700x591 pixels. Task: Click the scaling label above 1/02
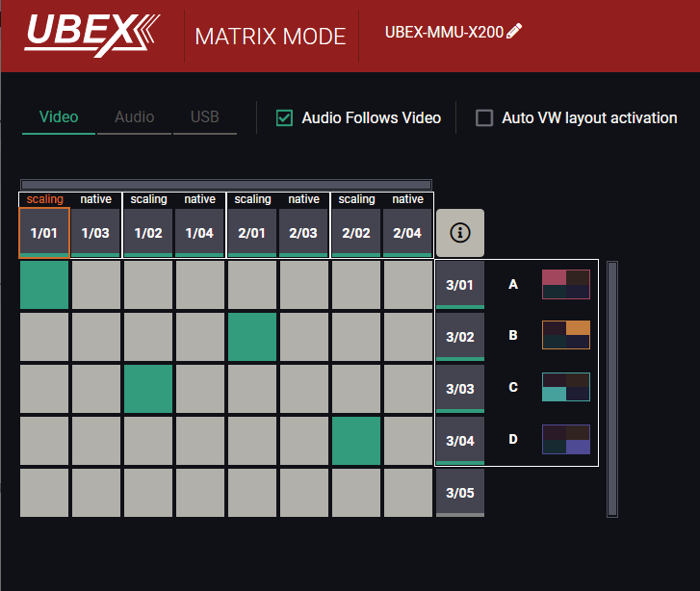tap(148, 199)
